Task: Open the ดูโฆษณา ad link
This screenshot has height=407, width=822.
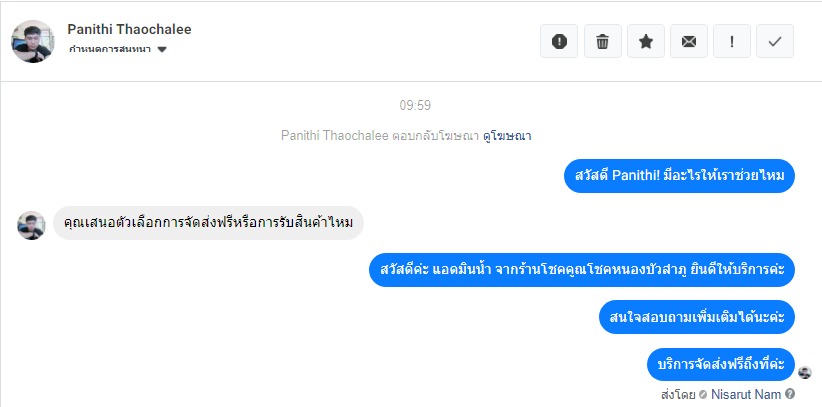Action: point(514,135)
